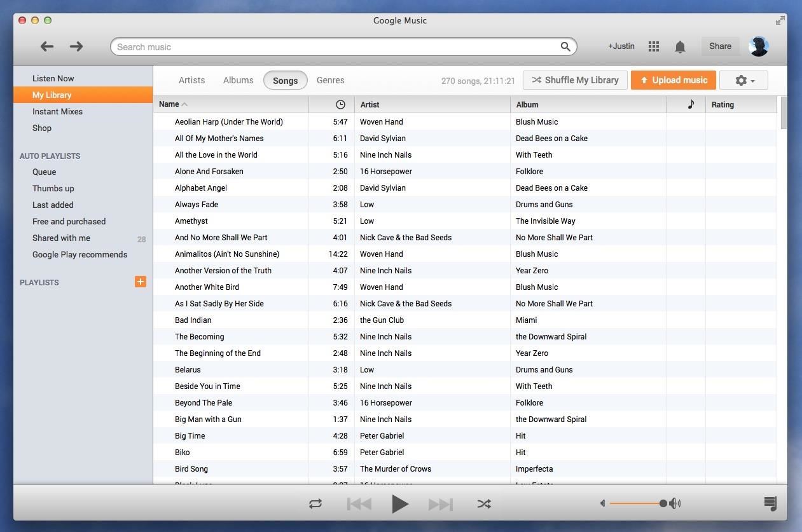Select song Biko
802x532 pixels.
pyautogui.click(x=183, y=452)
